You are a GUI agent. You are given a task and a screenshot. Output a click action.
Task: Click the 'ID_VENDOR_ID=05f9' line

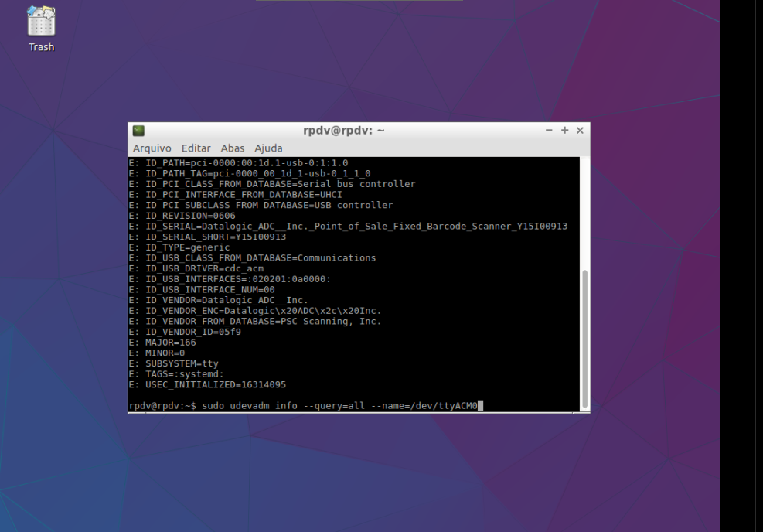point(185,332)
